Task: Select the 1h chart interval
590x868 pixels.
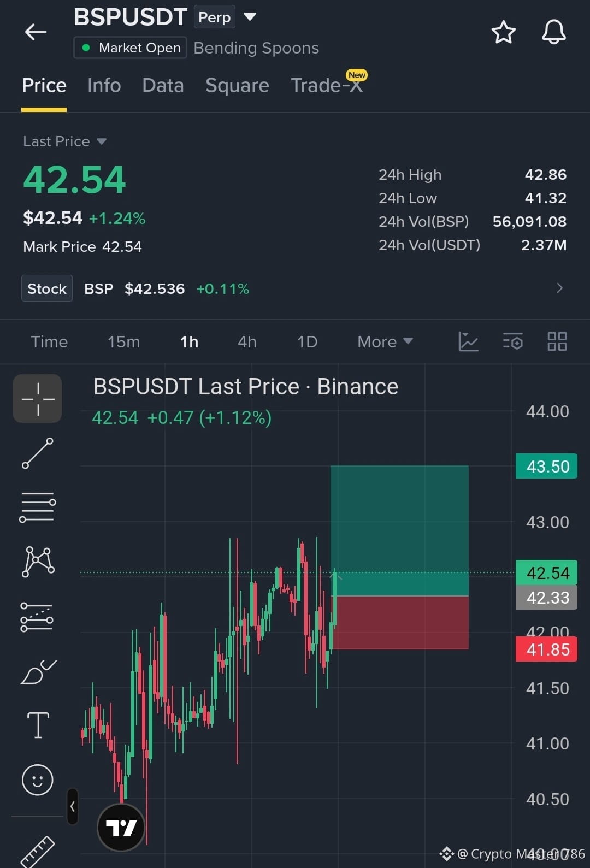Action: (x=189, y=342)
